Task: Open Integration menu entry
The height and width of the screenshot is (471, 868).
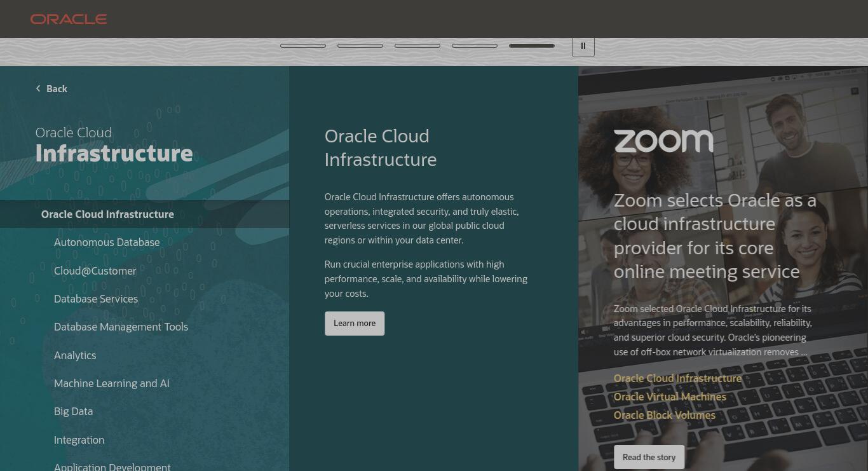Action: tap(79, 440)
